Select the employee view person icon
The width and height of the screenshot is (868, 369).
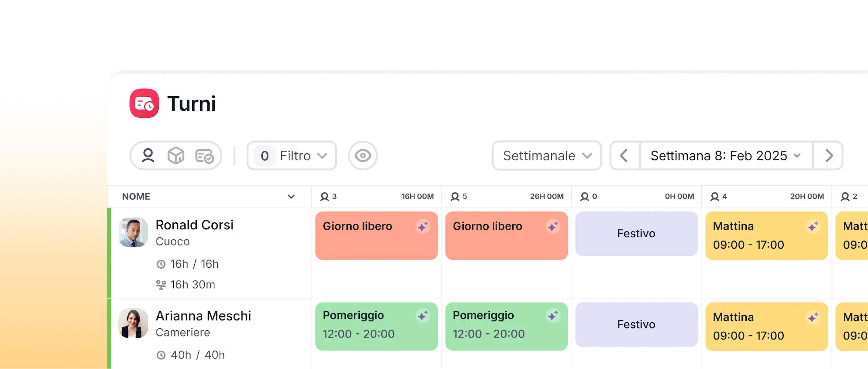point(148,156)
